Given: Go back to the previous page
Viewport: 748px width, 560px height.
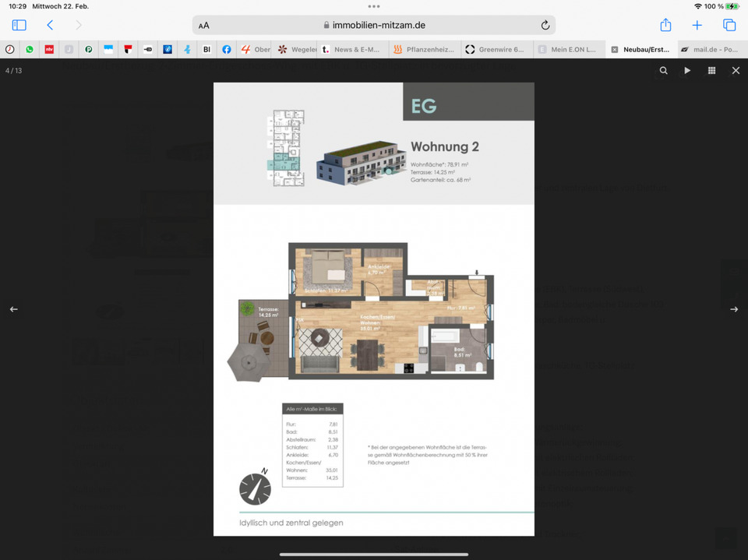Looking at the screenshot, I should point(51,25).
